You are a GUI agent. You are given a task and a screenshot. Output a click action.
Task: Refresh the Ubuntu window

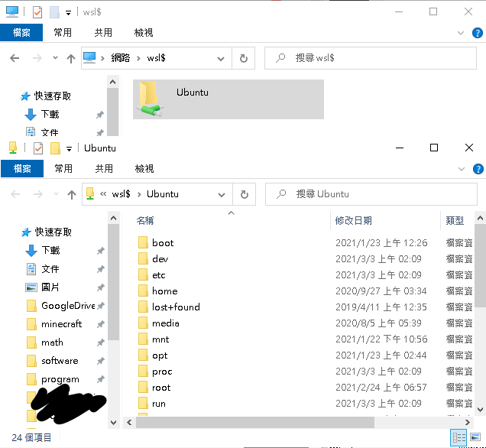tap(245, 194)
